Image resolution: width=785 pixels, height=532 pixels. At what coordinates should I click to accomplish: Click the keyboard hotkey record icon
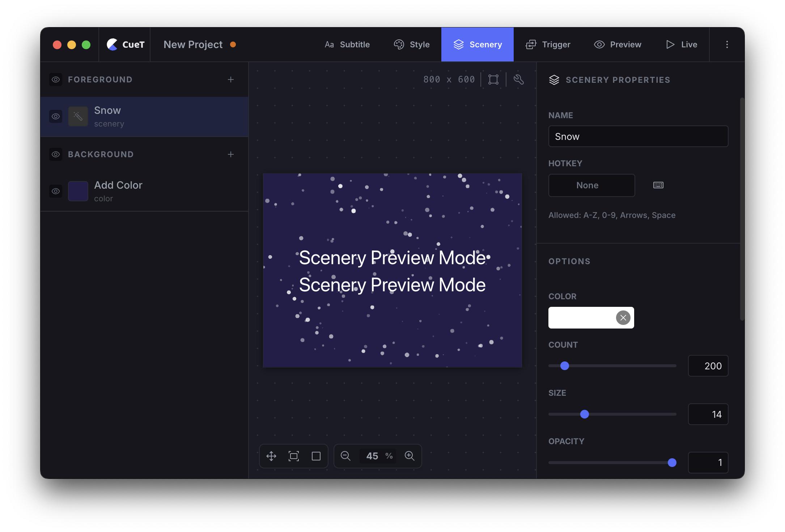(658, 185)
